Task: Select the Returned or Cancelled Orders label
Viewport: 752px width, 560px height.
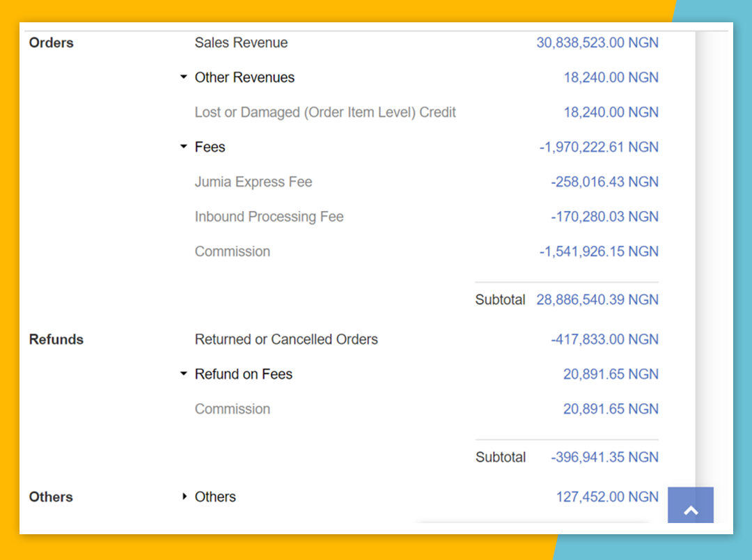Action: 286,339
